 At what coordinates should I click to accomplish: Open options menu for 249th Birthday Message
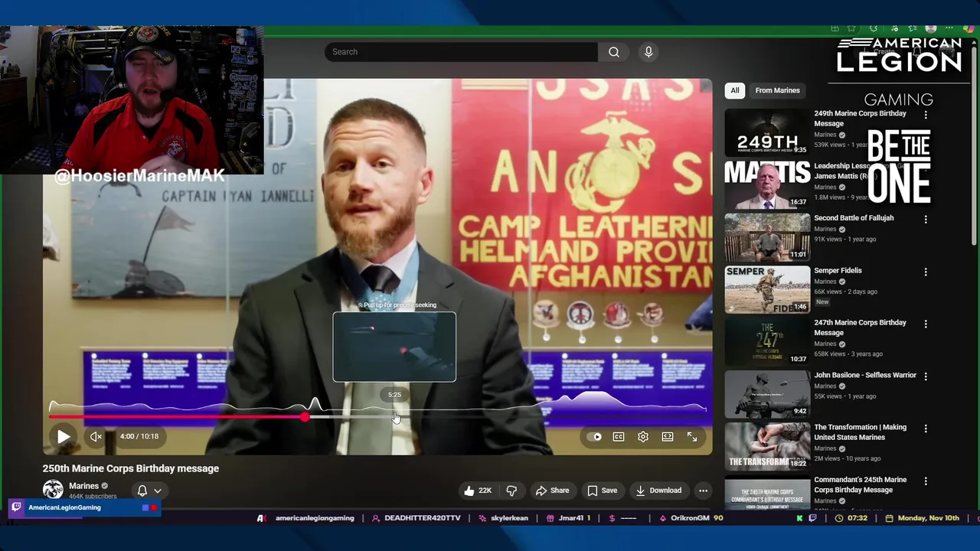coord(926,115)
